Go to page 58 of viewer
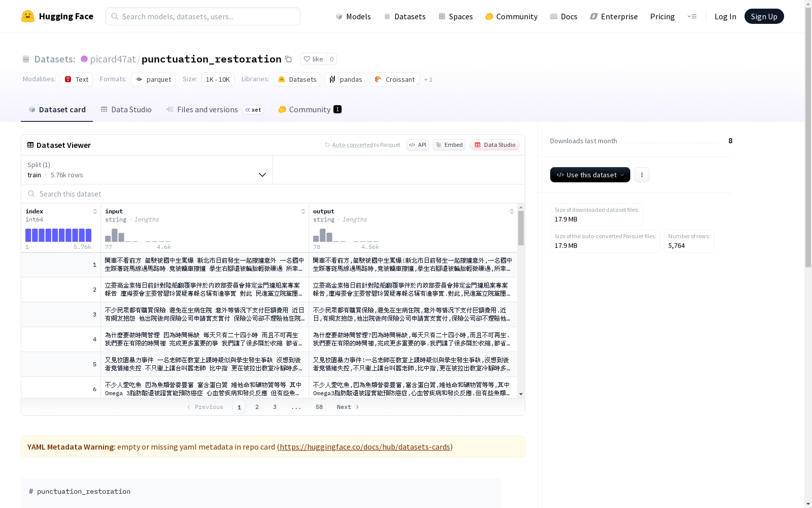 point(319,407)
